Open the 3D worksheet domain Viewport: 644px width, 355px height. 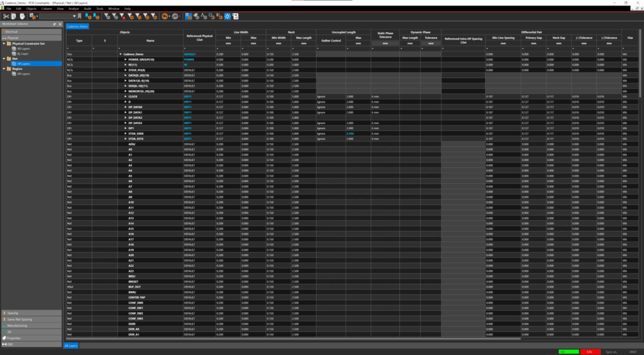click(31, 332)
